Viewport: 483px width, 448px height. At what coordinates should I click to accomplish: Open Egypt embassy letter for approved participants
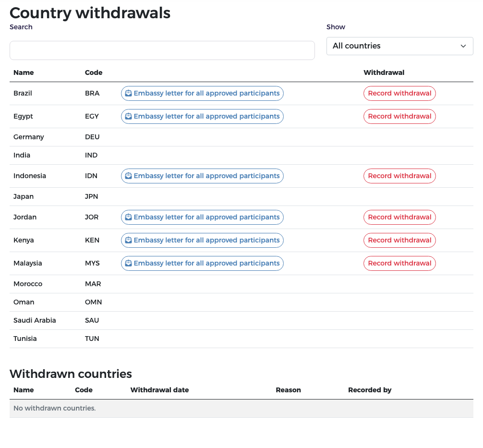[202, 117]
